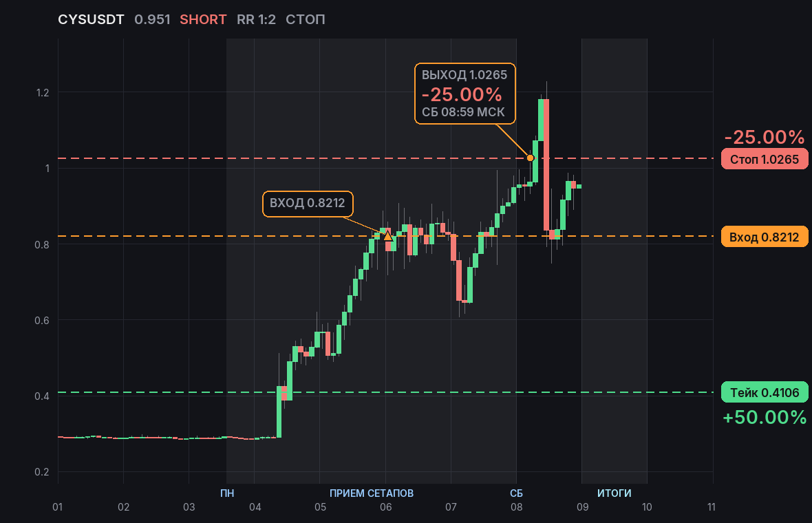Click the SHORT direction label
Image resolution: width=812 pixels, height=523 pixels.
(x=203, y=20)
